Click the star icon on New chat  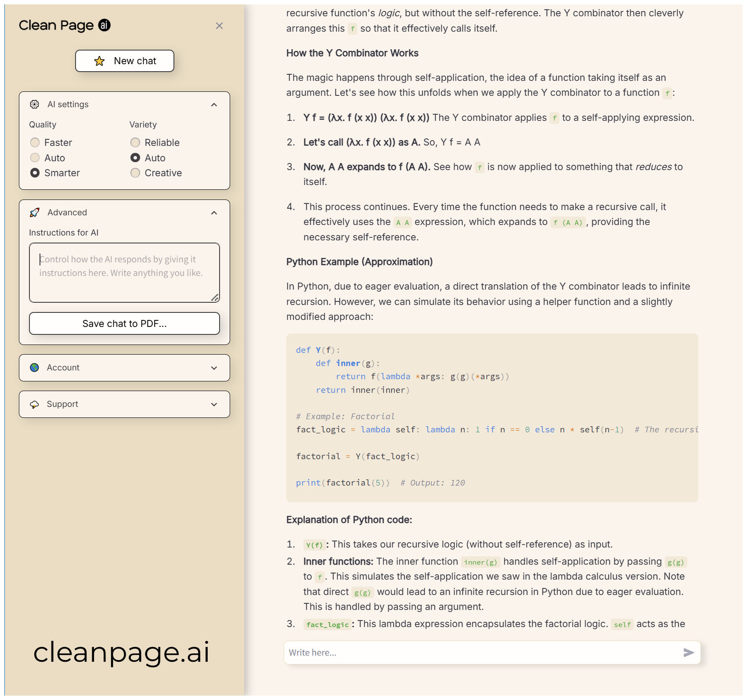click(x=99, y=61)
